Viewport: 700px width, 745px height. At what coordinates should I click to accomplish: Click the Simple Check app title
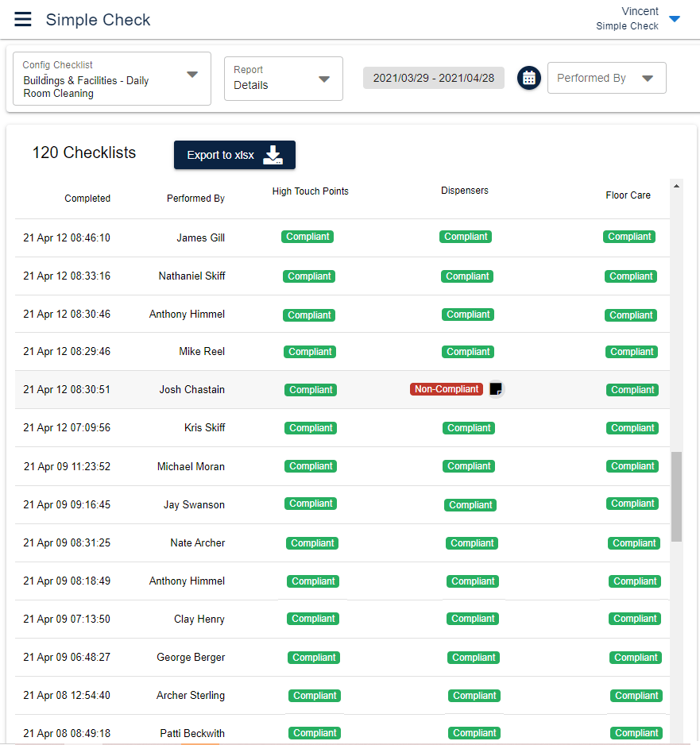[98, 19]
